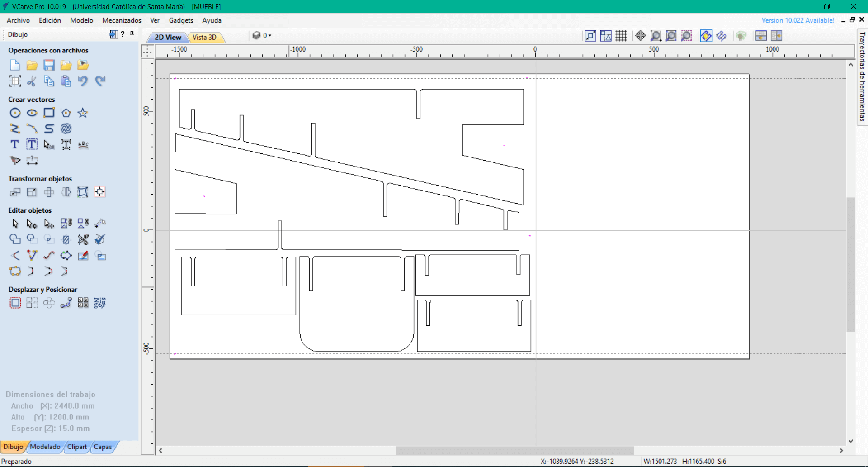Select the dimension tool with question mark arrow
Image resolution: width=868 pixels, height=467 pixels.
pos(32,160)
